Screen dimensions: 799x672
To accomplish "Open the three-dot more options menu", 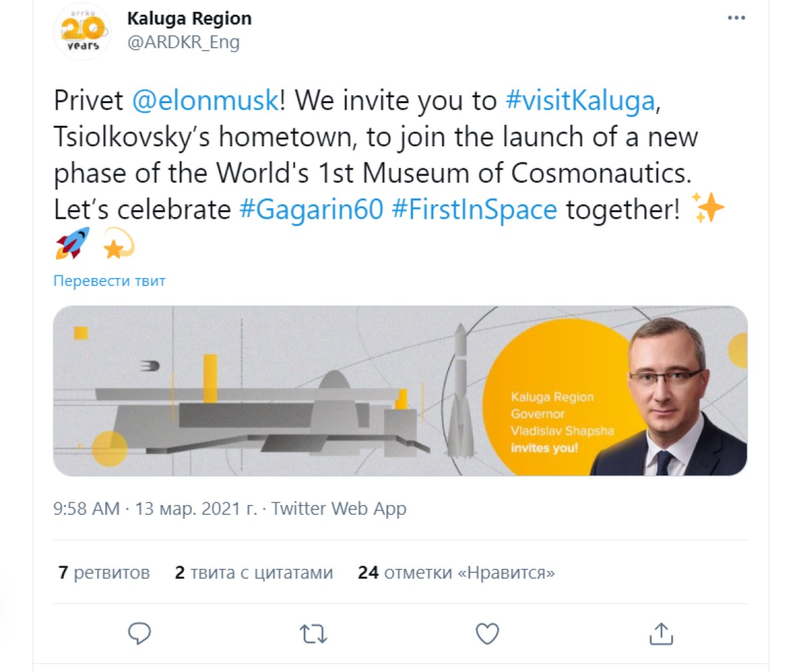I will (736, 18).
